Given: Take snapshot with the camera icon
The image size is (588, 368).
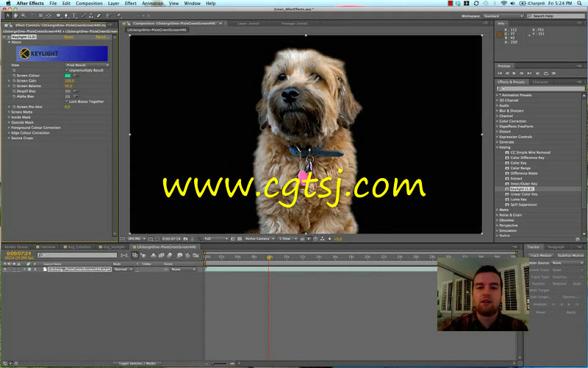Looking at the screenshot, I should coord(185,238).
